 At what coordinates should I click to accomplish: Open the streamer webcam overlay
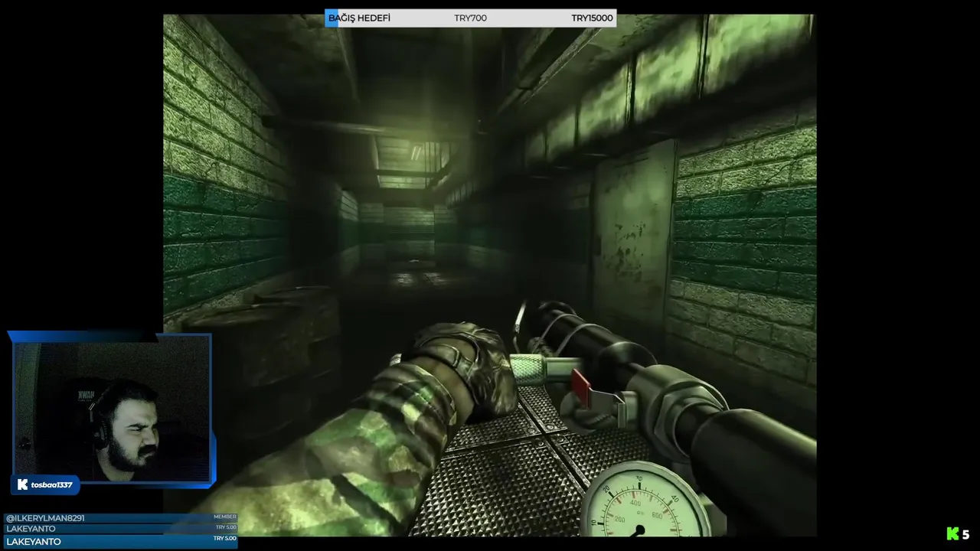point(113,409)
